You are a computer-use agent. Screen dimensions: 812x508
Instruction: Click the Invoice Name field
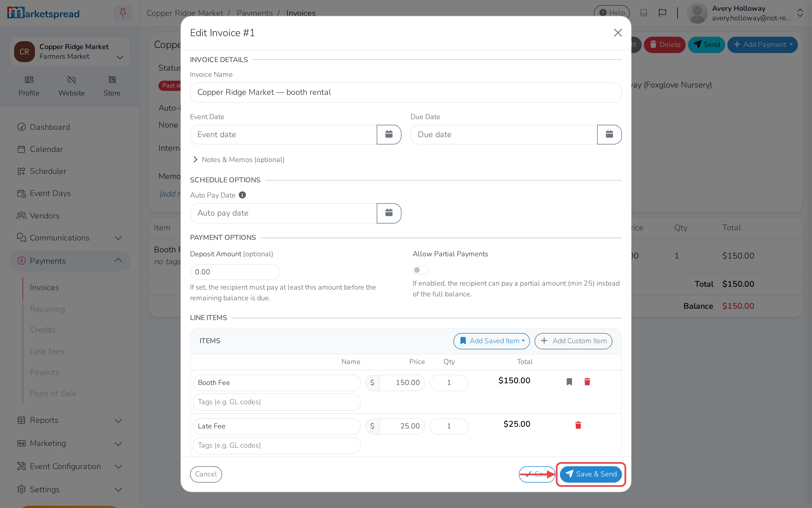405,92
